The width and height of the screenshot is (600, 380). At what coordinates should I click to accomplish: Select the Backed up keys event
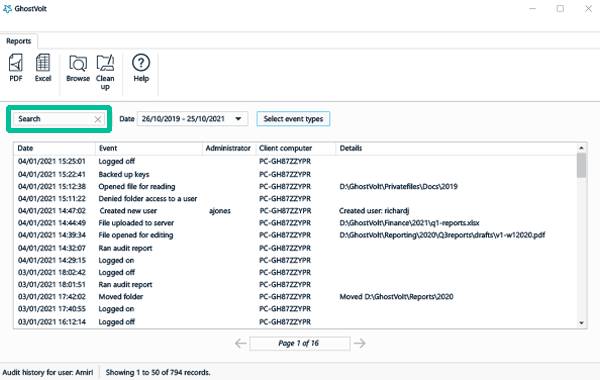tap(124, 174)
